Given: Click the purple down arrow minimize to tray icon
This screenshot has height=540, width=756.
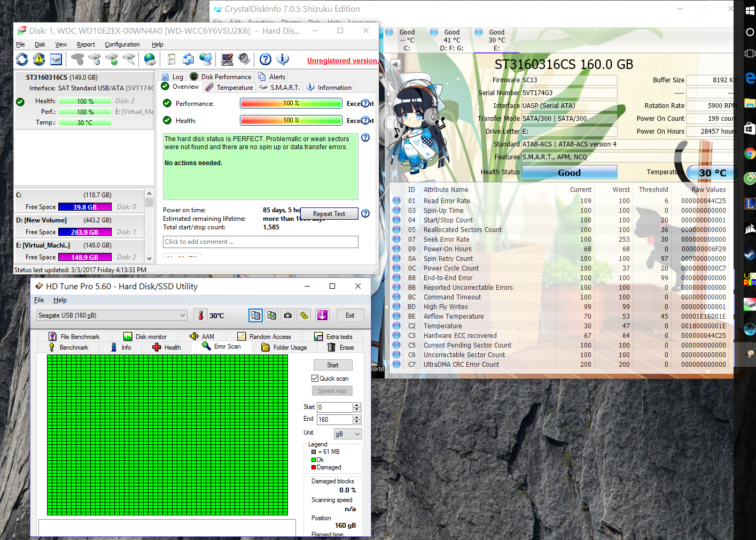Looking at the screenshot, I should point(322,315).
